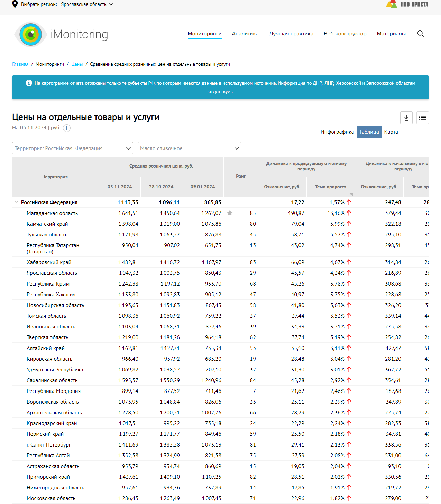Screen dimensions: 441x504
Task: Collapse the Российская Федерация row
Action: [16, 202]
